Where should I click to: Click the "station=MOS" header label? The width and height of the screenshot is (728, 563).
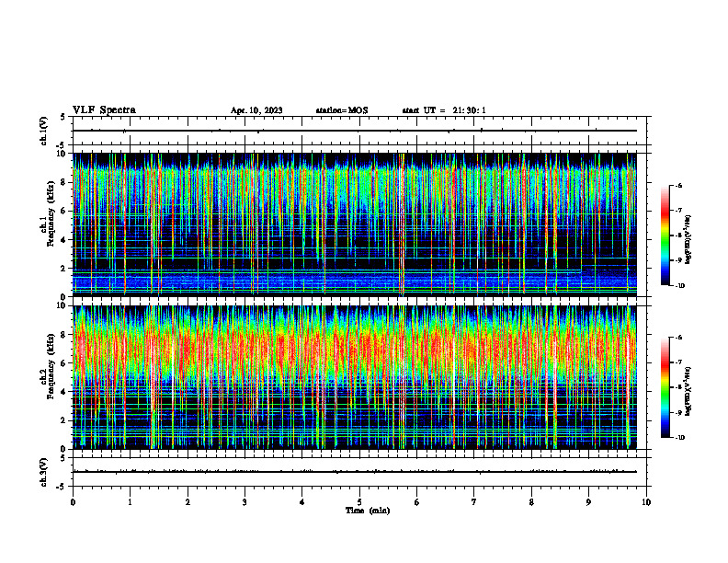tap(342, 110)
